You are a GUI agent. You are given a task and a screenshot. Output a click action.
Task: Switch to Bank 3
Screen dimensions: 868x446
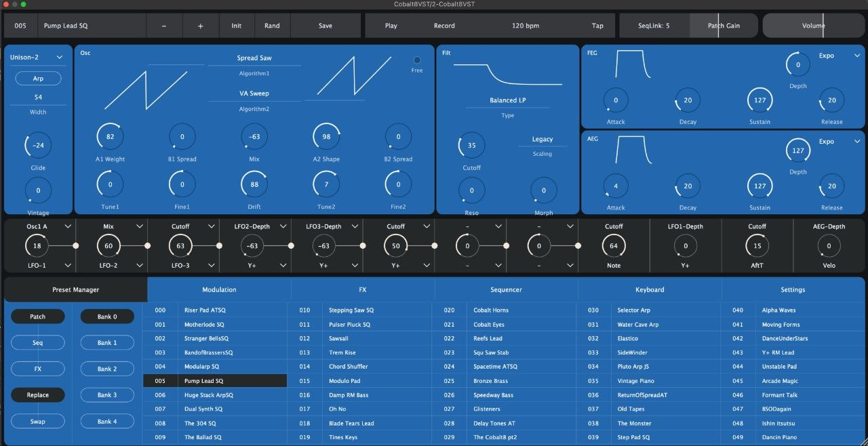point(107,395)
